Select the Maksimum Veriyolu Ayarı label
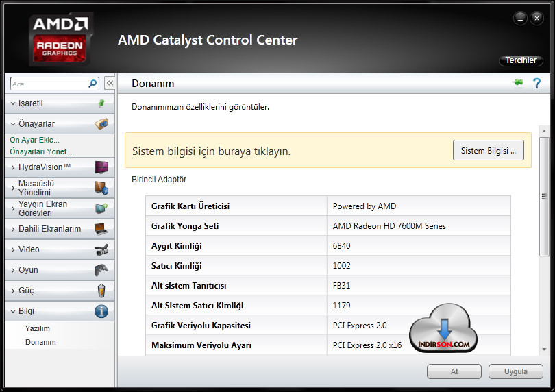 [201, 345]
